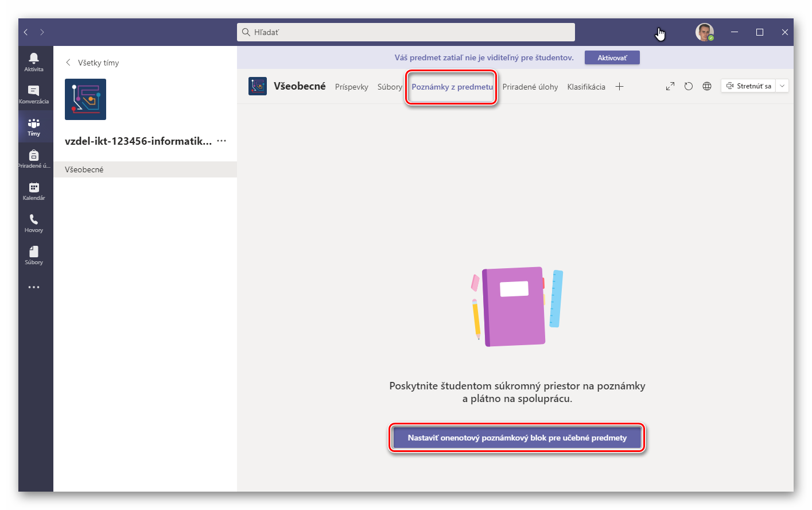Go back to Všetky tímy
This screenshot has width=812, height=510.
coord(92,63)
